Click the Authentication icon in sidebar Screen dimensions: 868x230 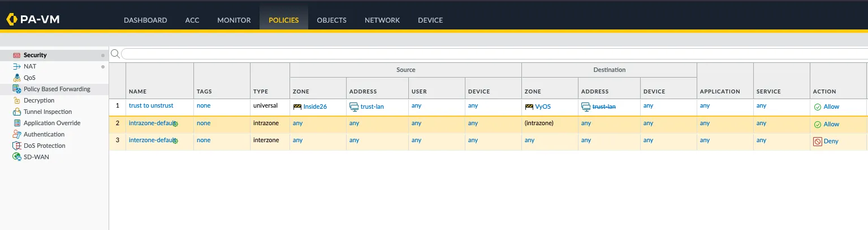tap(16, 134)
